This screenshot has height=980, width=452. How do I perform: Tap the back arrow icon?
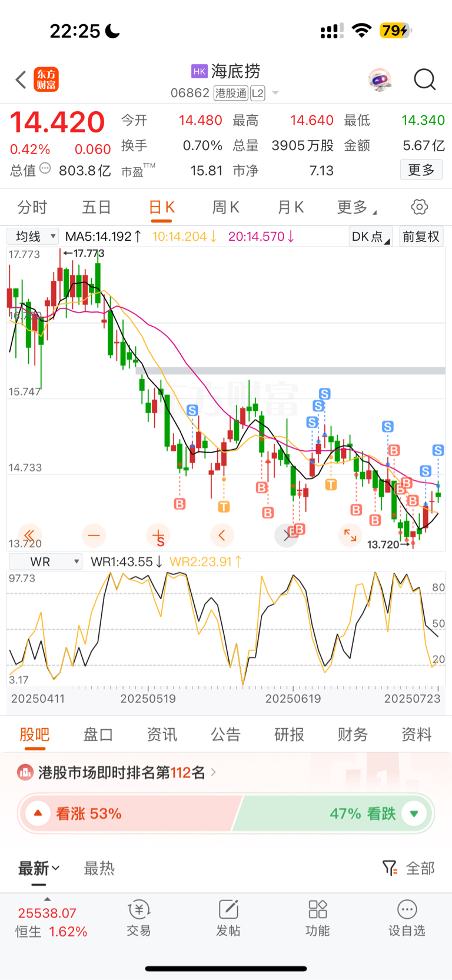(x=21, y=79)
